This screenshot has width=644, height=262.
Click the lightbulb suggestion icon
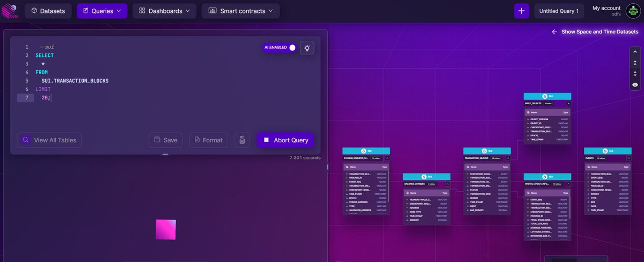click(307, 48)
